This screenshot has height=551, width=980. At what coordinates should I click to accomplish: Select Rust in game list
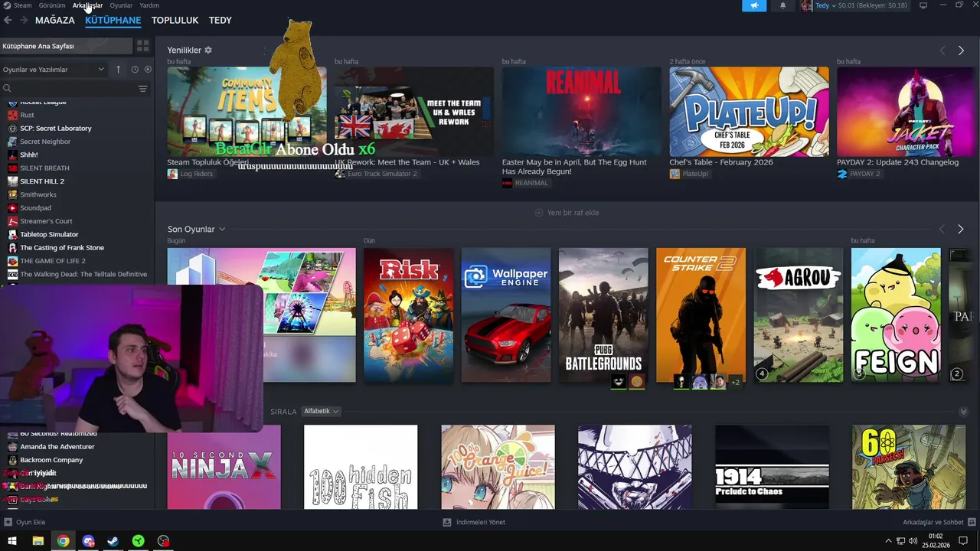(27, 115)
